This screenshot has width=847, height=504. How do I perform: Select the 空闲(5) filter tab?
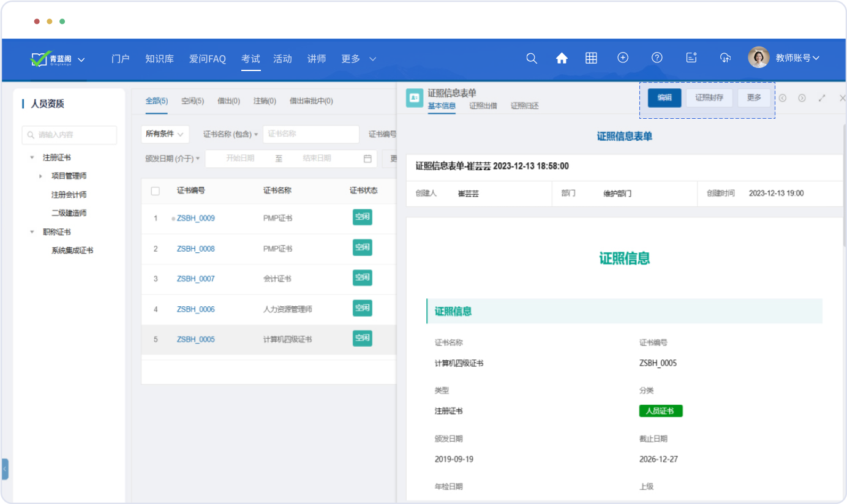pyautogui.click(x=192, y=101)
